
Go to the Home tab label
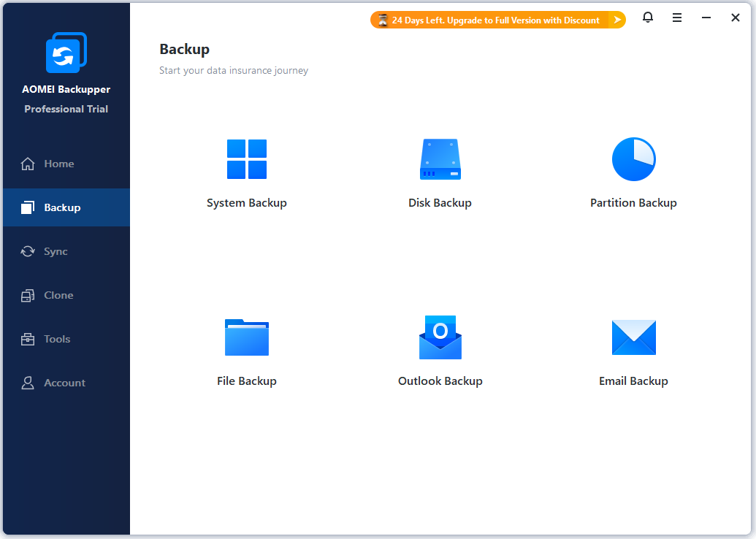click(59, 164)
